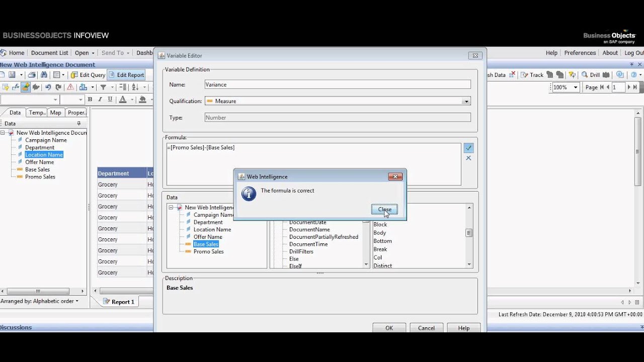
Task: Click the formula toolbar fx icon
Action: pyautogui.click(x=16, y=87)
